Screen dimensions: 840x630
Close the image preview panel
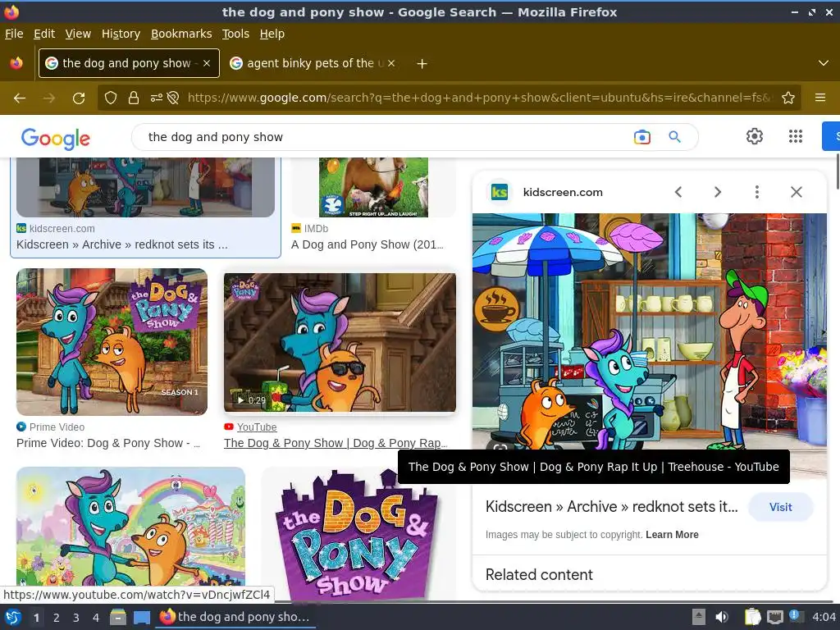coord(796,192)
